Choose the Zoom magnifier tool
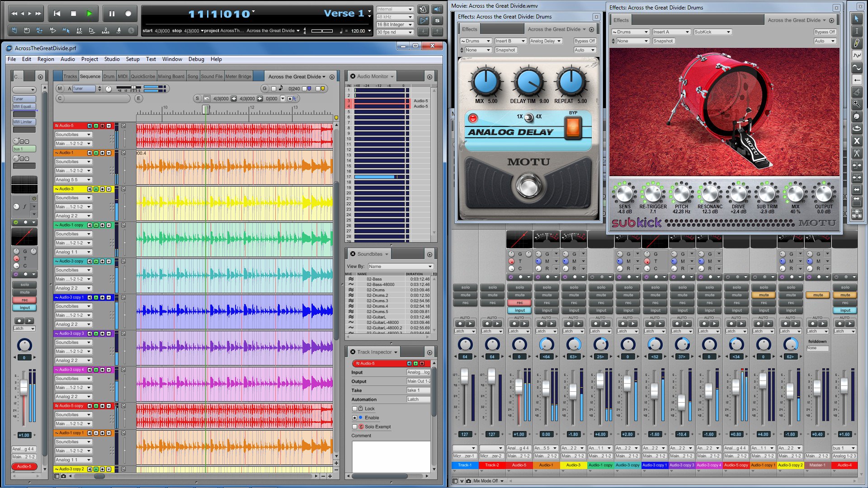The image size is (868, 488). (857, 104)
